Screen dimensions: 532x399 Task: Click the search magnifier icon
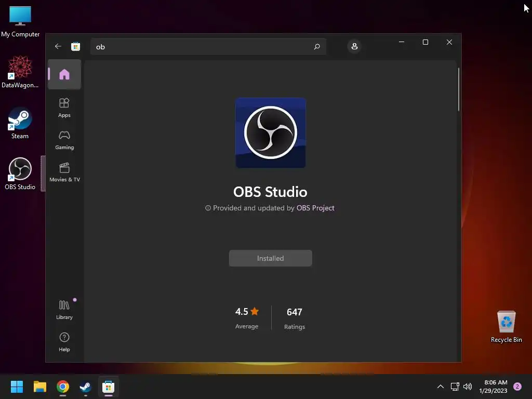(x=317, y=46)
